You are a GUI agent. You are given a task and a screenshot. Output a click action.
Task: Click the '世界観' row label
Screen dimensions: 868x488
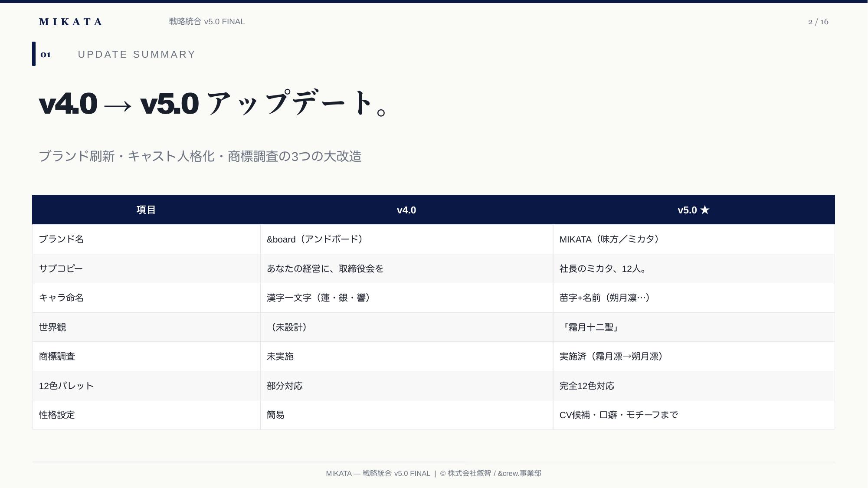(146, 327)
